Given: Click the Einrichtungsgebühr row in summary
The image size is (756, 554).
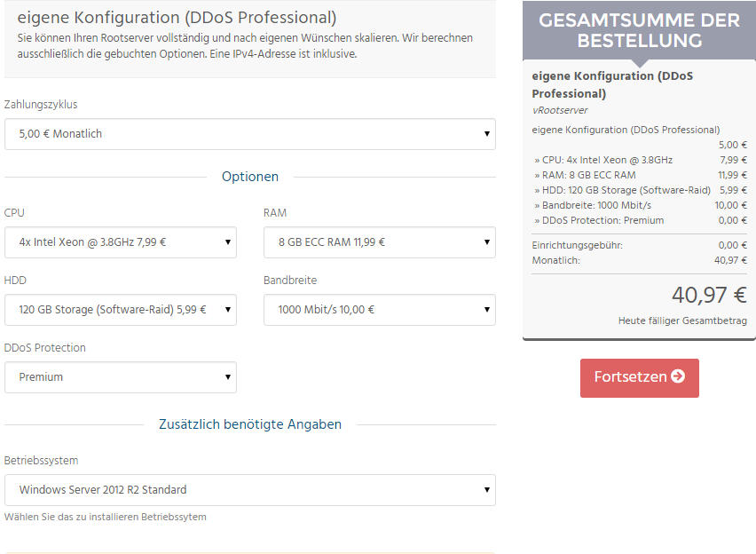Looking at the screenshot, I should pos(640,245).
